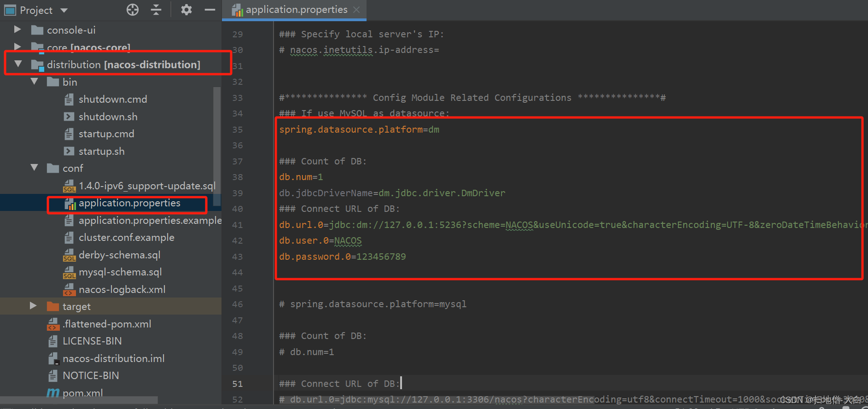Click the nacos-logback.xml XML icon

coord(69,290)
